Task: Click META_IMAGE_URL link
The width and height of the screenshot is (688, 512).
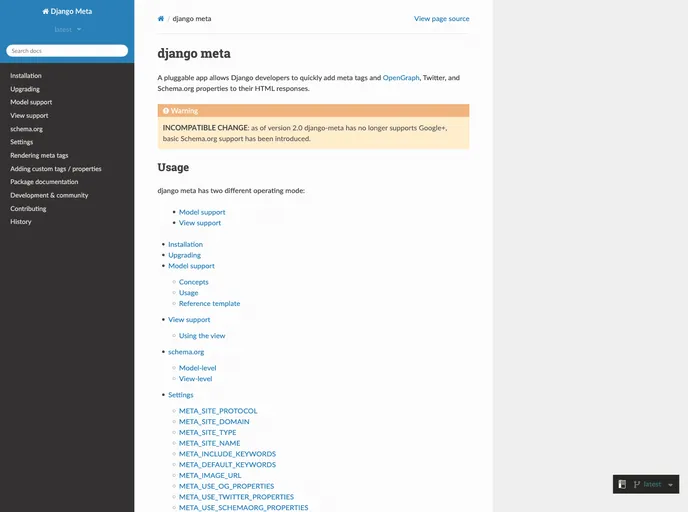Action: pyautogui.click(x=210, y=476)
